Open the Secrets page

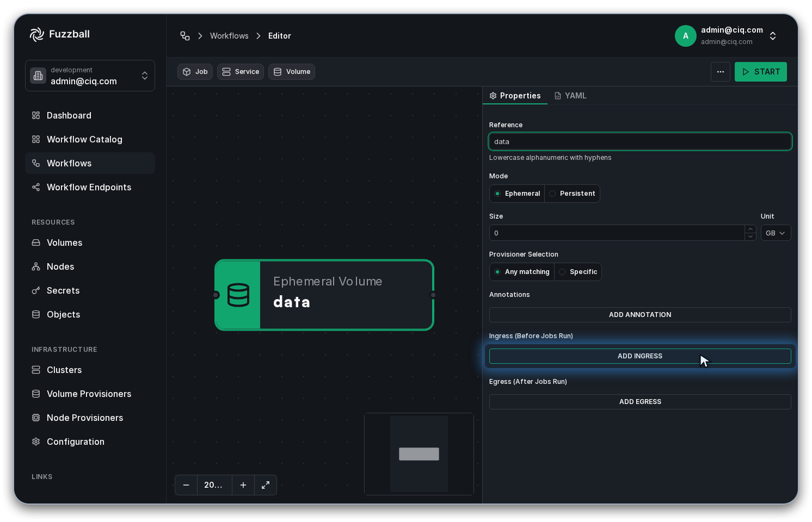pyautogui.click(x=90, y=290)
